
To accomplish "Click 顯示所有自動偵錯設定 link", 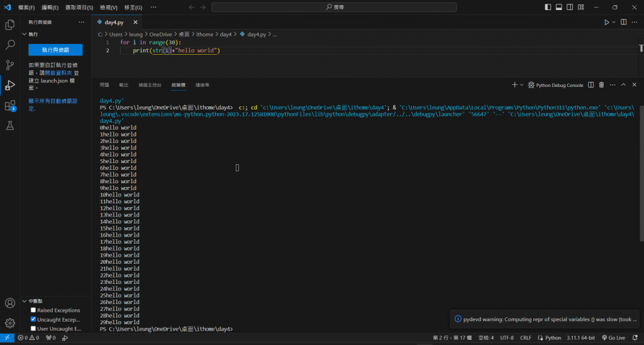I will [x=53, y=105].
